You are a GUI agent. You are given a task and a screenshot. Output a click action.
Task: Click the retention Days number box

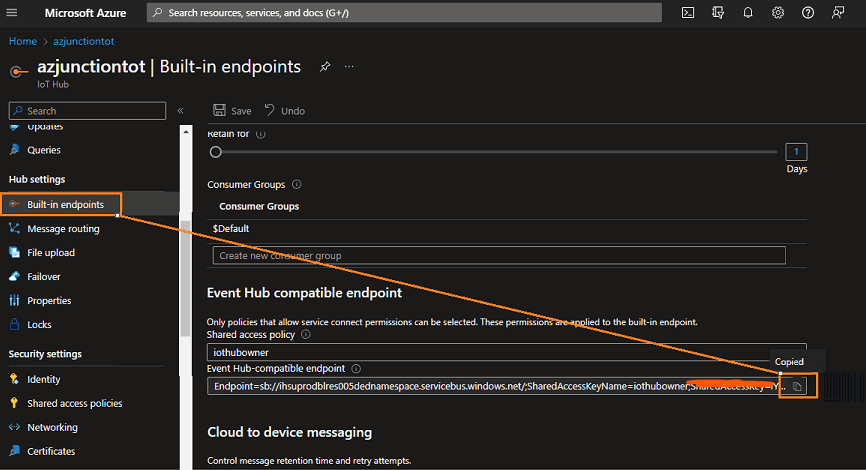coord(796,151)
